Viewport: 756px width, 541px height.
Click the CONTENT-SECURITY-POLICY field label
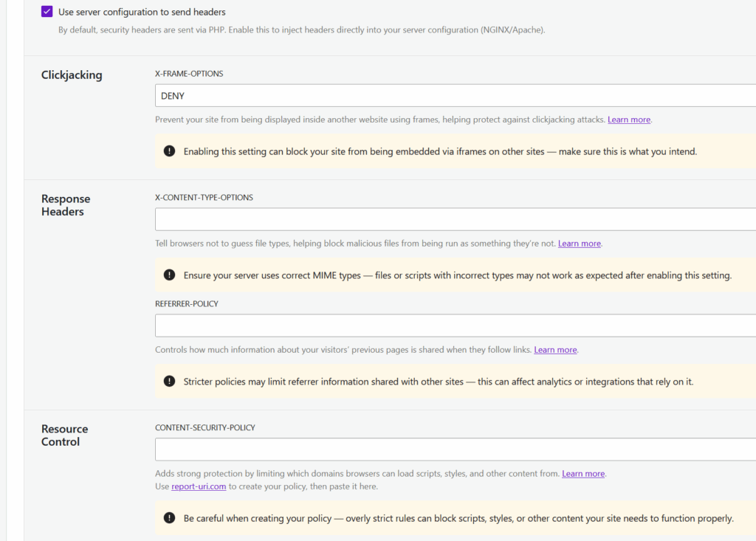coord(205,428)
